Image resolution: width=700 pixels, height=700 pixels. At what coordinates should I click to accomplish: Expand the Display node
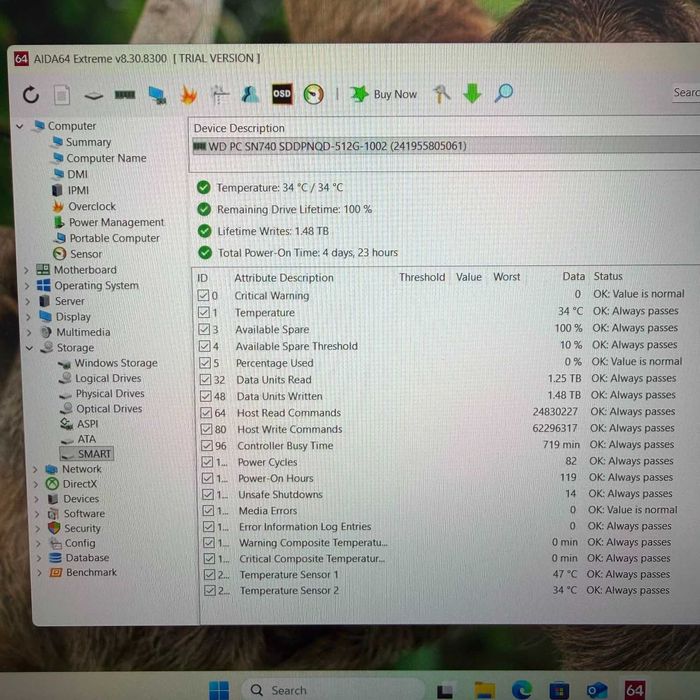tap(28, 317)
